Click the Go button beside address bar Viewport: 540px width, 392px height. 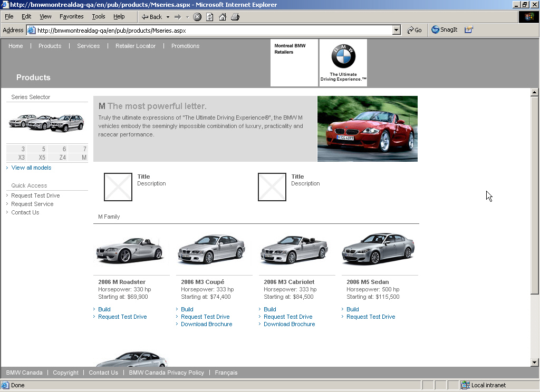414,30
